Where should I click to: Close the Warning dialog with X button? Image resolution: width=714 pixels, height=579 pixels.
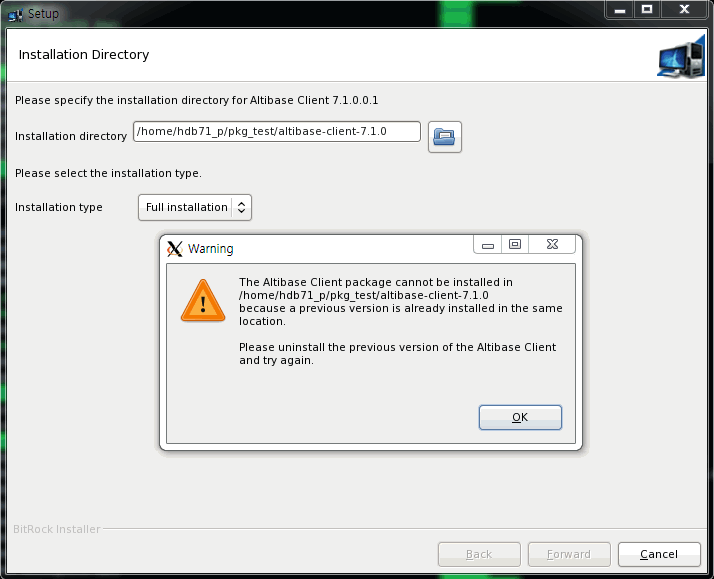552,245
